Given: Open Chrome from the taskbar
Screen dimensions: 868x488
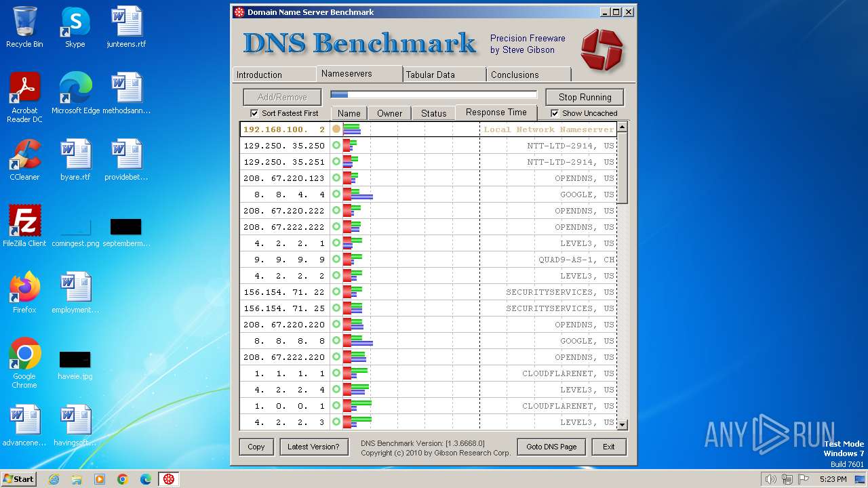Looking at the screenshot, I should 123,479.
